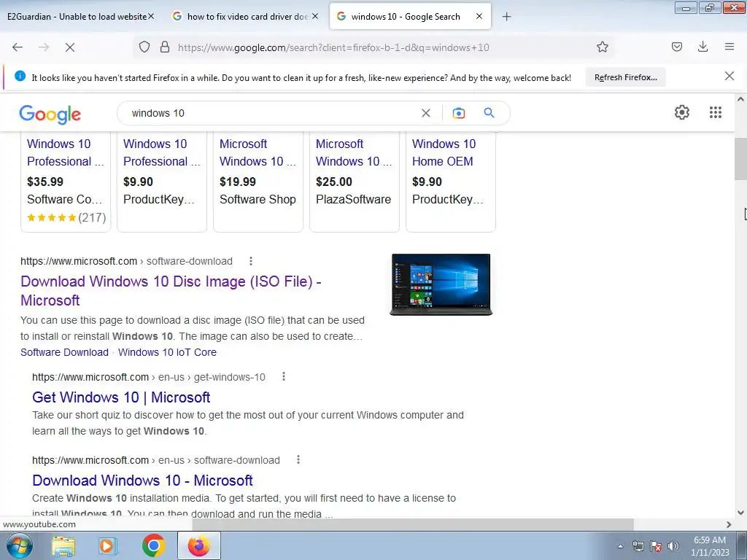Open Download Windows 10 Disc Image result
Screen dimensions: 747x560
[171, 291]
